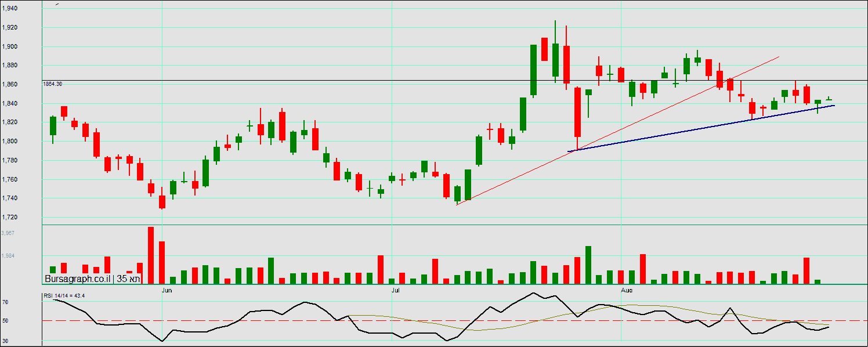Click the 1,840 price axis label
Screen dimensions: 868x347
(9, 104)
